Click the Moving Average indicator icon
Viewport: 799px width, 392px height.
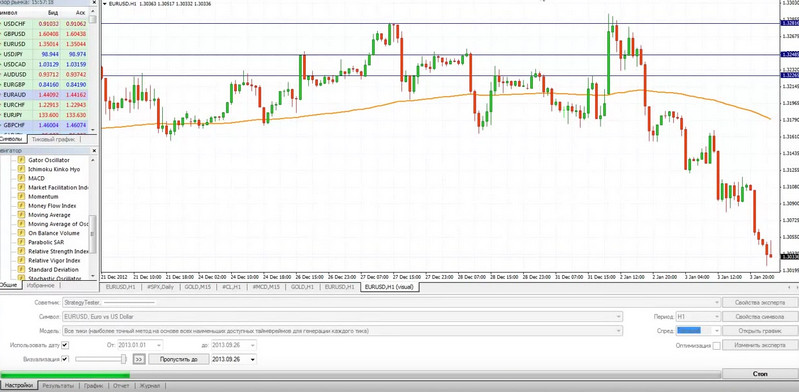(x=21, y=215)
